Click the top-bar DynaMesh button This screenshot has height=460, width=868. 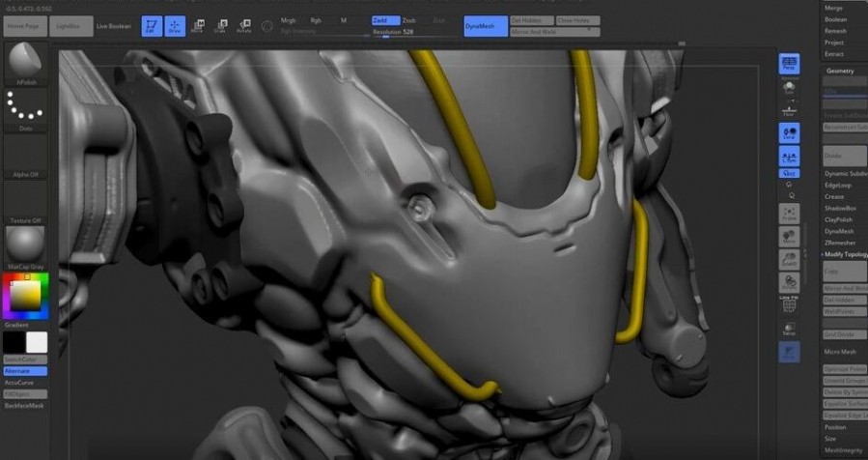click(486, 26)
